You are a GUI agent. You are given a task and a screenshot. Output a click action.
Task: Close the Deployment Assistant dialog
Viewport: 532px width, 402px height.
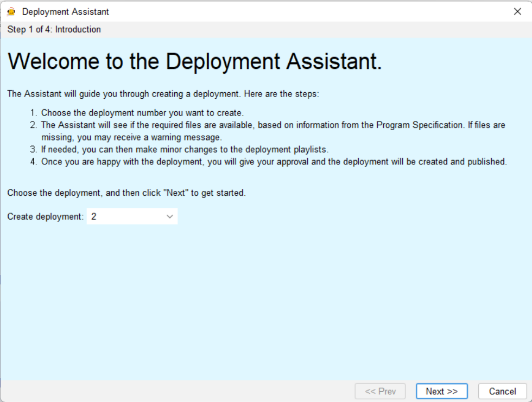517,11
